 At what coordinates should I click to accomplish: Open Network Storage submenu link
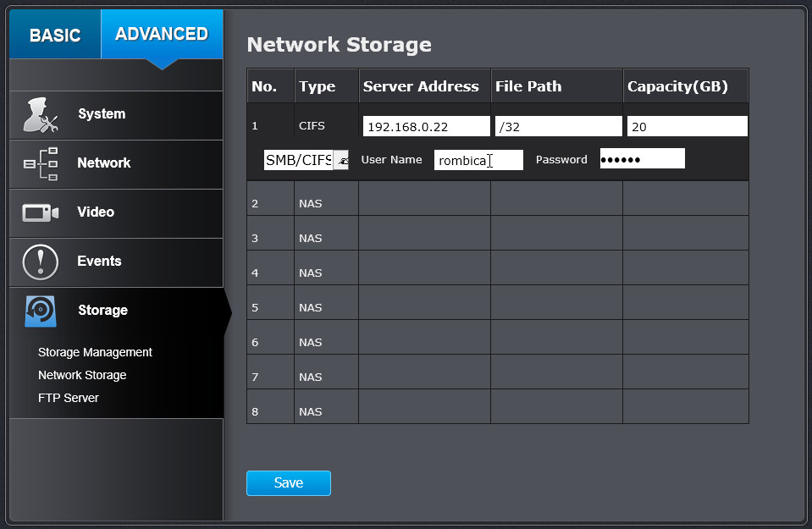(82, 375)
